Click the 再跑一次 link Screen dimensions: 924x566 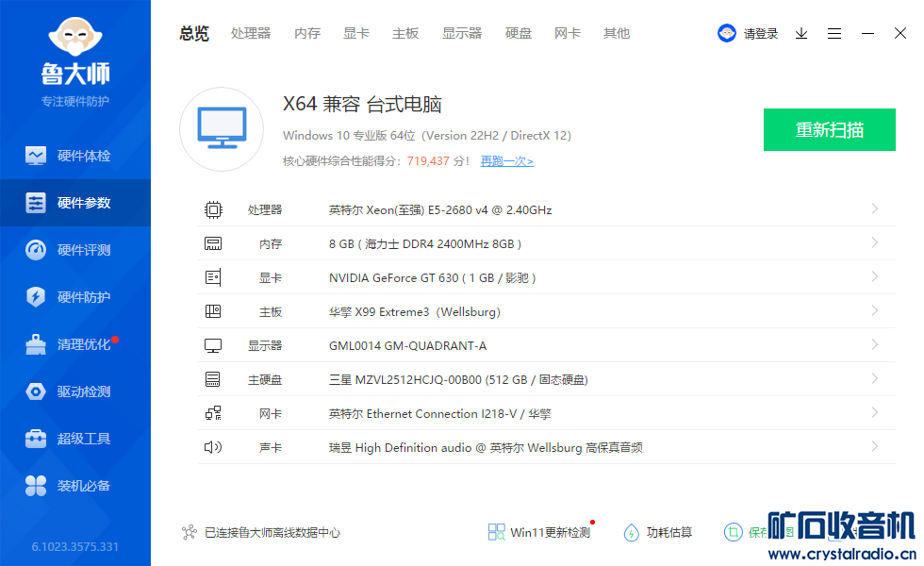point(507,161)
